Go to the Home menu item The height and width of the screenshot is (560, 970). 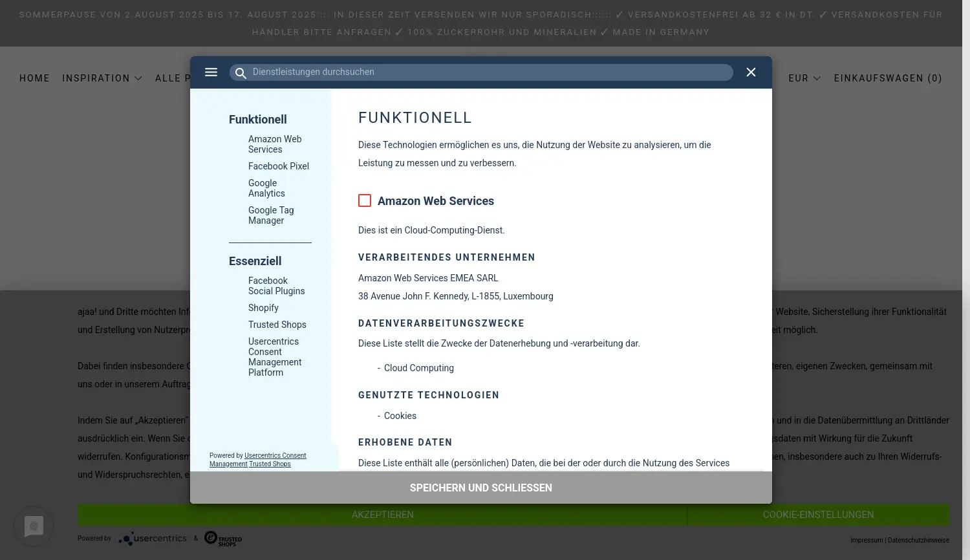(35, 78)
